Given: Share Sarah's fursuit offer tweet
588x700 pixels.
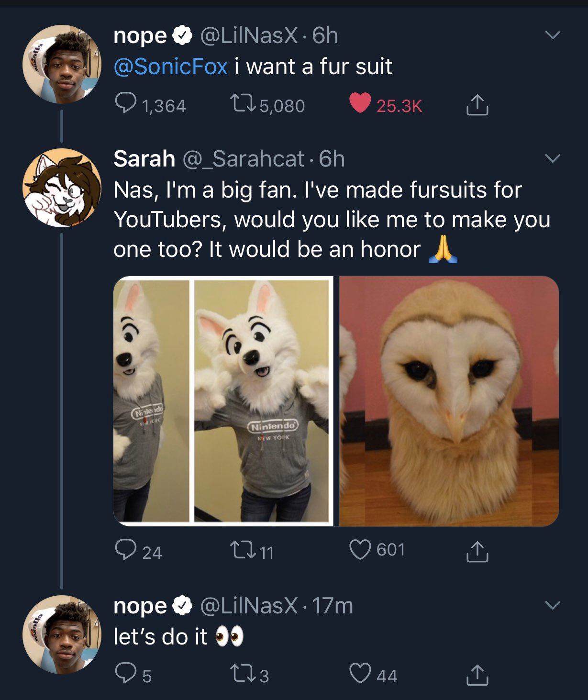Looking at the screenshot, I should click(x=477, y=551).
